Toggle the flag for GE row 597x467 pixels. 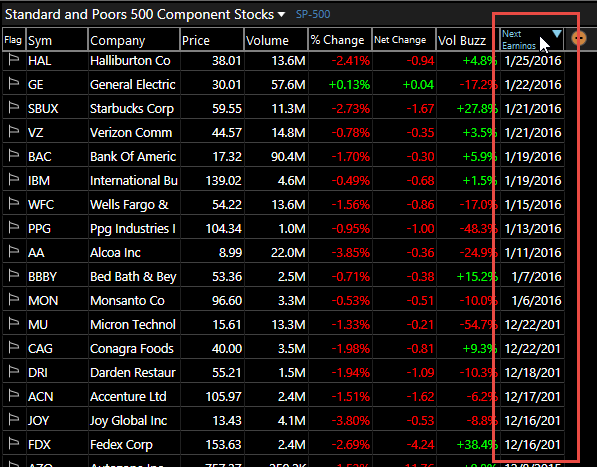click(14, 84)
